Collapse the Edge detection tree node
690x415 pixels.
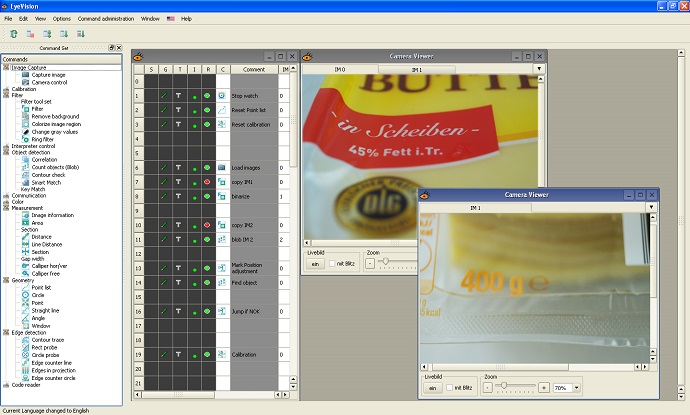6,333
